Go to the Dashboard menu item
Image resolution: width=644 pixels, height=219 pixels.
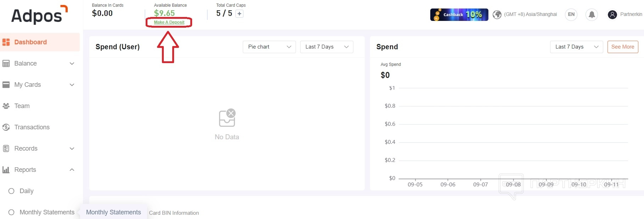point(30,42)
